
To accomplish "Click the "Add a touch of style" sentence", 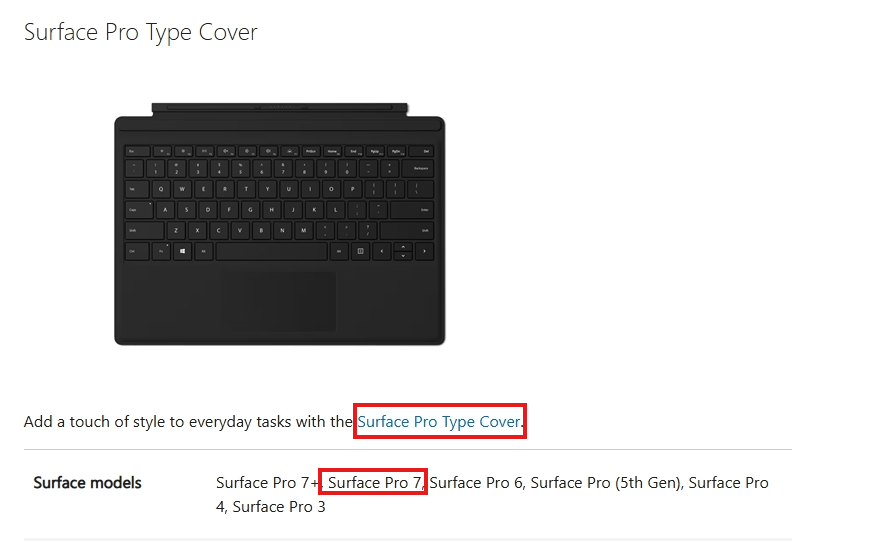I will 273,422.
